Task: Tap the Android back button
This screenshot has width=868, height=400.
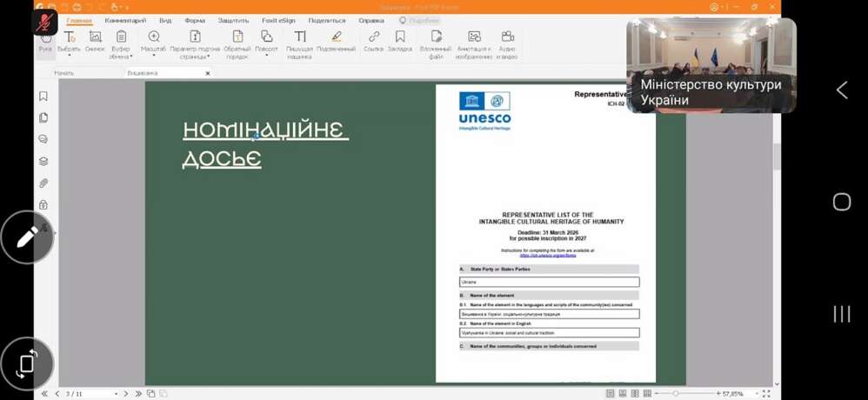Action: click(x=841, y=90)
